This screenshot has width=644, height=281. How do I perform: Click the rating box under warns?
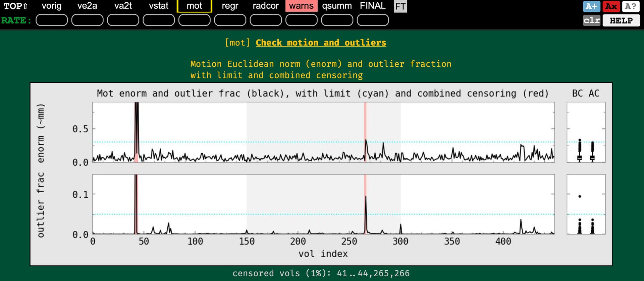[x=302, y=20]
